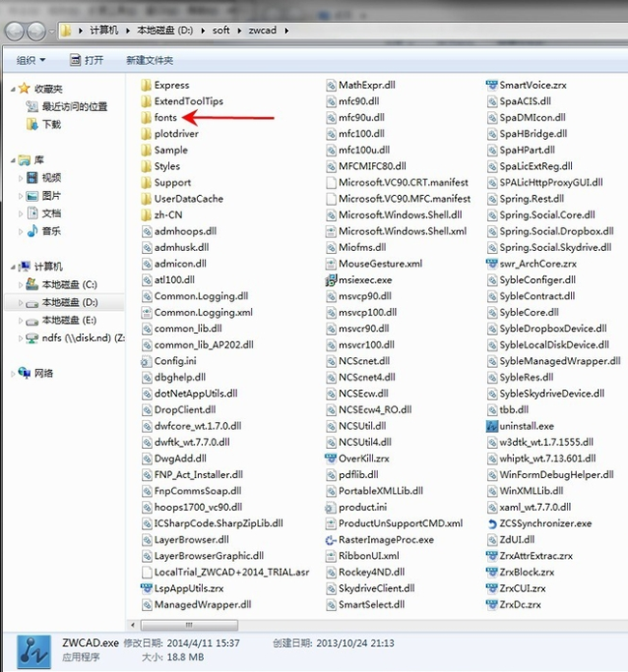Go to 本地磁盘 (D:) in address breadcrumb
This screenshot has width=628, height=672.
point(164,31)
